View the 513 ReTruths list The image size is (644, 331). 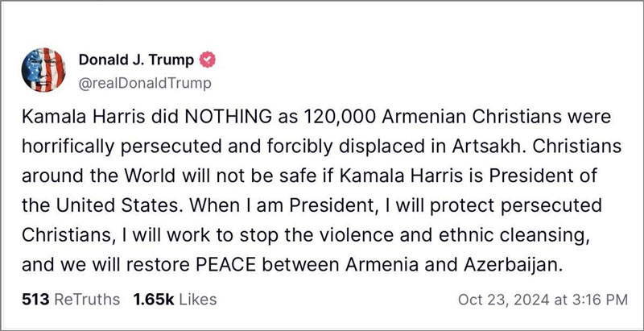[x=71, y=300]
